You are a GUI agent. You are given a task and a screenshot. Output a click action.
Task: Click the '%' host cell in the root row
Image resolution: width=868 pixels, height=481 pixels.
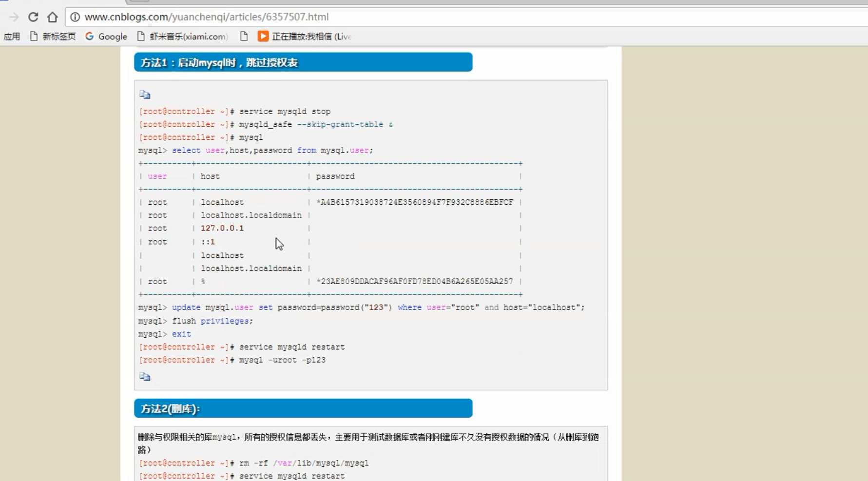tap(203, 282)
